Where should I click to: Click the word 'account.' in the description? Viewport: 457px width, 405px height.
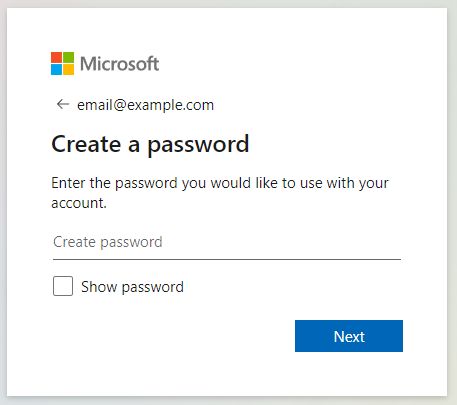[79, 203]
